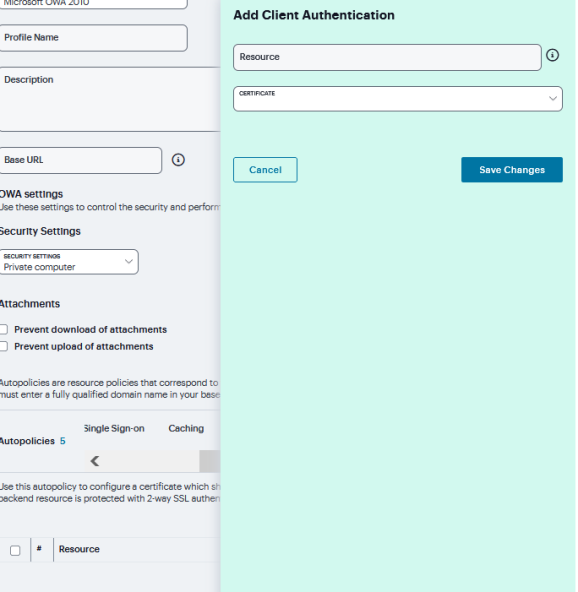
Task: Click info icon next to Resource field
Action: tap(552, 56)
